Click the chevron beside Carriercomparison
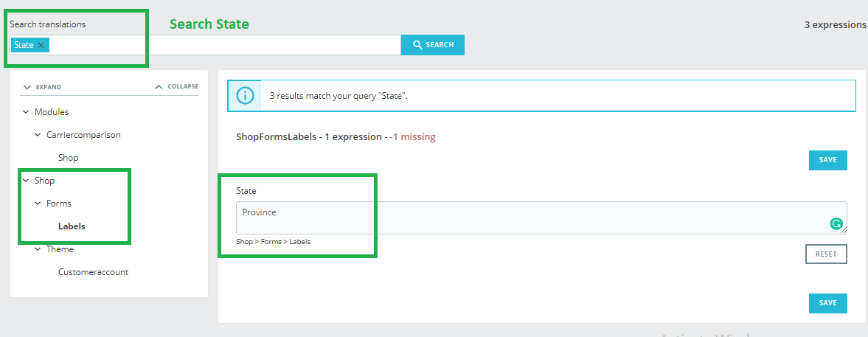Image resolution: width=868 pixels, height=337 pixels. pyautogui.click(x=38, y=135)
